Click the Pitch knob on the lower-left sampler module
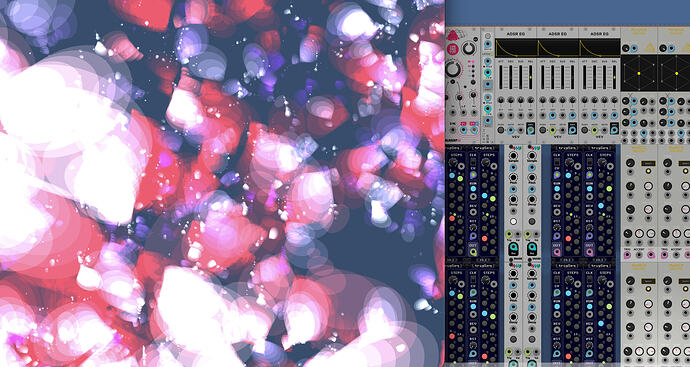The height and width of the screenshot is (367, 690). (x=514, y=295)
